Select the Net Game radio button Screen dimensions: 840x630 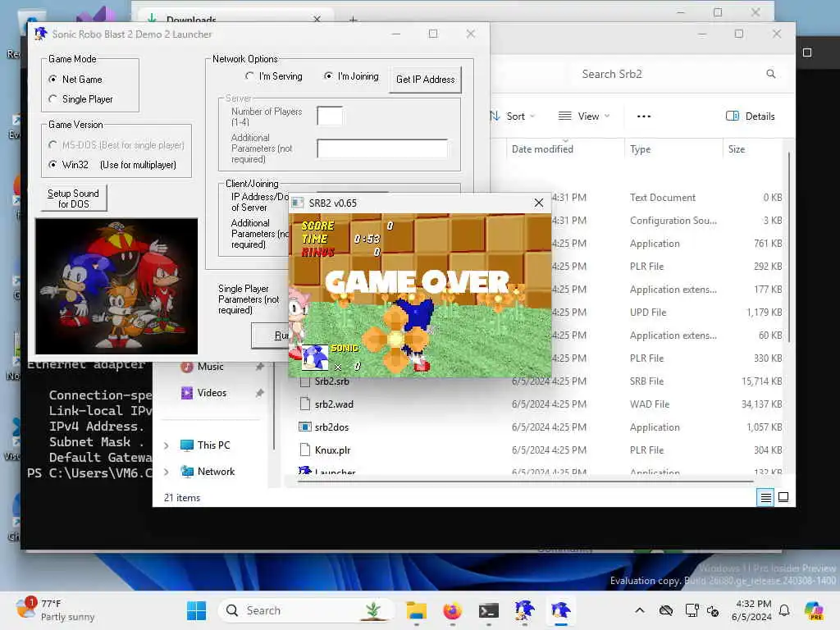pyautogui.click(x=53, y=80)
